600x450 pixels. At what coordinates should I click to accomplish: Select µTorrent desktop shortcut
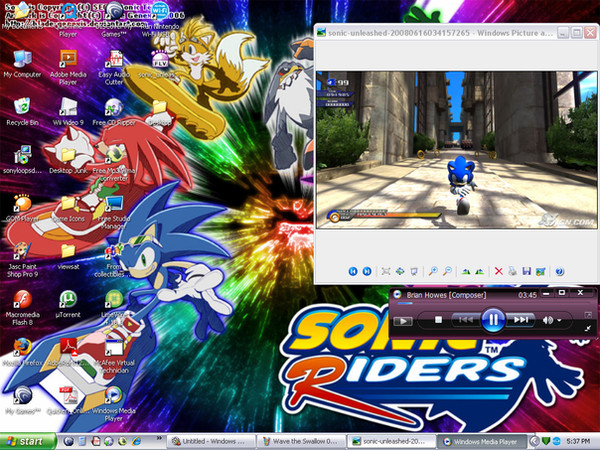(x=68, y=305)
